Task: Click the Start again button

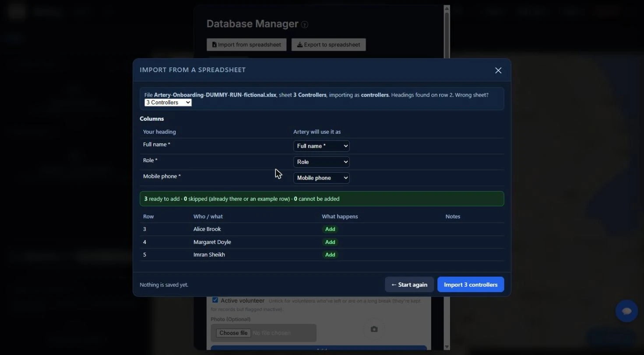Action: [409, 285]
